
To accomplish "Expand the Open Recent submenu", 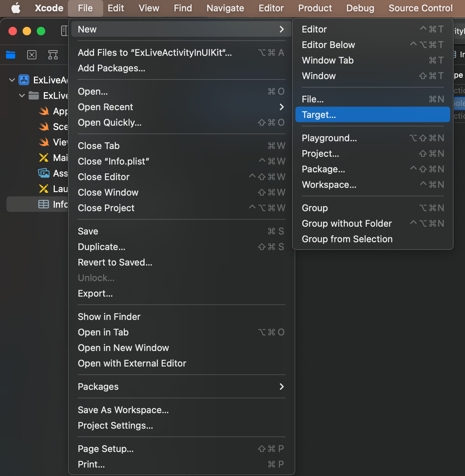I will pos(181,107).
